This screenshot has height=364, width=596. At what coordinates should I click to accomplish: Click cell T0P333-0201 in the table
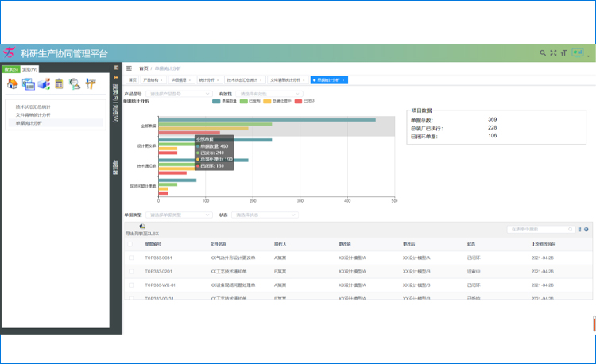click(158, 271)
